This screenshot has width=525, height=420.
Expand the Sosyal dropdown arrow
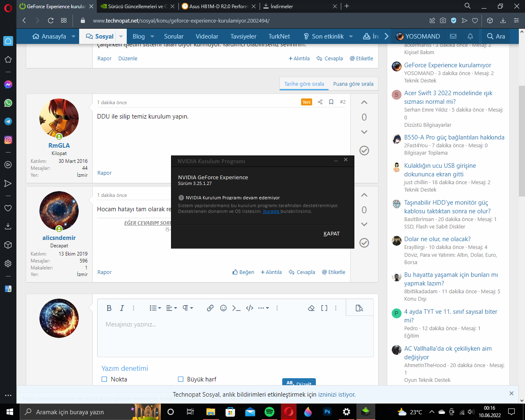point(121,37)
